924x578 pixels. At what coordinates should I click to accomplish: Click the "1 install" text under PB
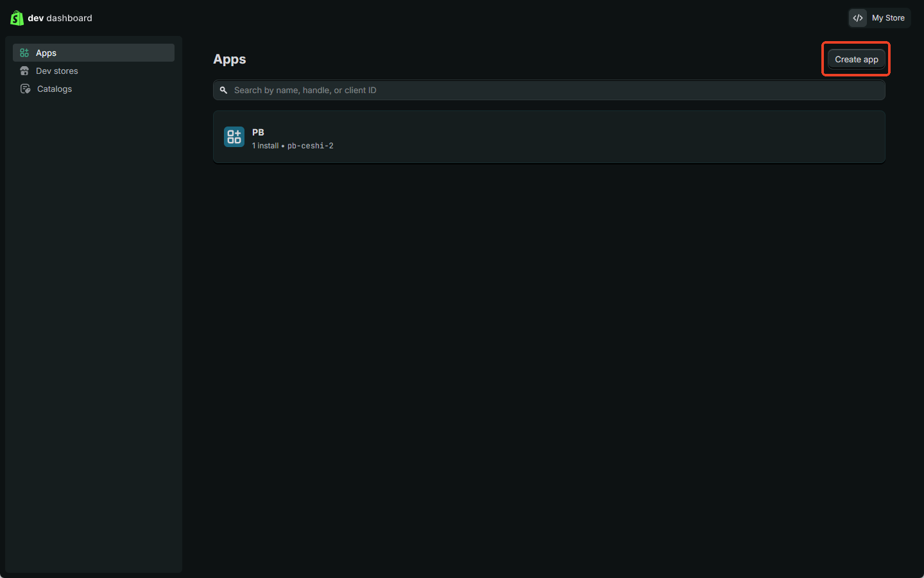click(x=265, y=146)
